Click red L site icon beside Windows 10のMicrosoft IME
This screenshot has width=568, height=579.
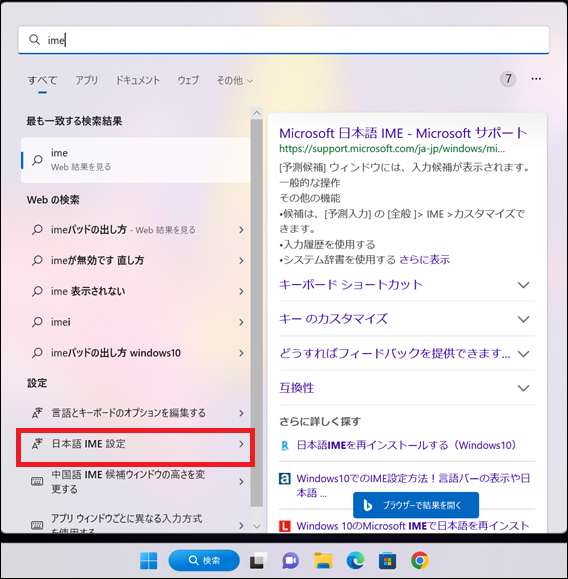[284, 526]
